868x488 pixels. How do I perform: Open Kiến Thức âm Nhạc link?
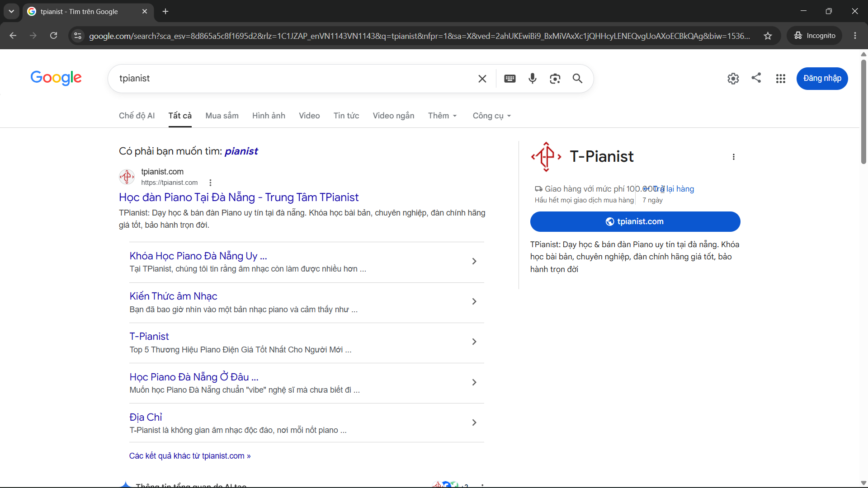(x=173, y=296)
